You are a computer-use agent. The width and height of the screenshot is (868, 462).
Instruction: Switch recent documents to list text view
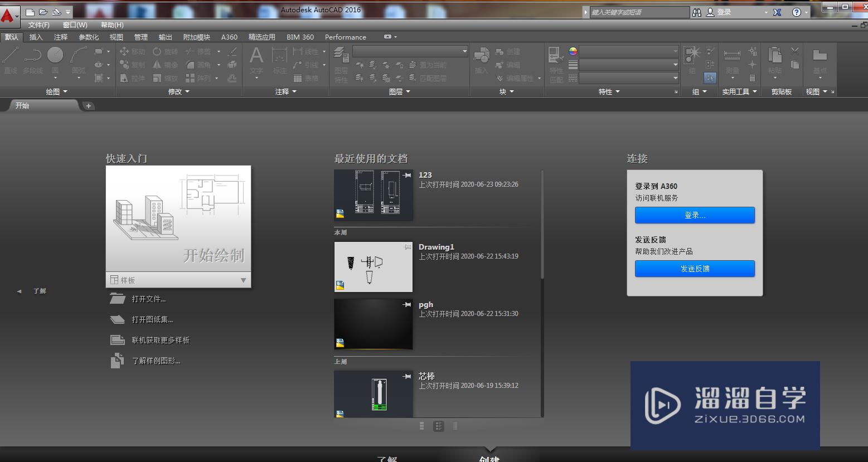455,426
